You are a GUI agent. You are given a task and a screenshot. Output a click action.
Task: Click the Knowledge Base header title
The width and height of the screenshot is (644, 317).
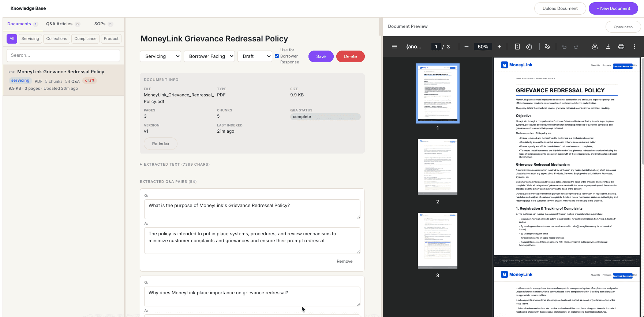click(28, 8)
